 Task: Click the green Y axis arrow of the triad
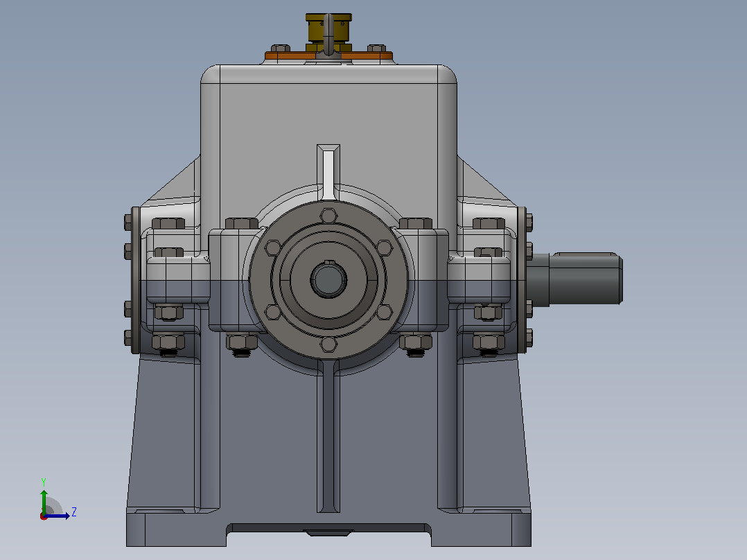[x=44, y=501]
